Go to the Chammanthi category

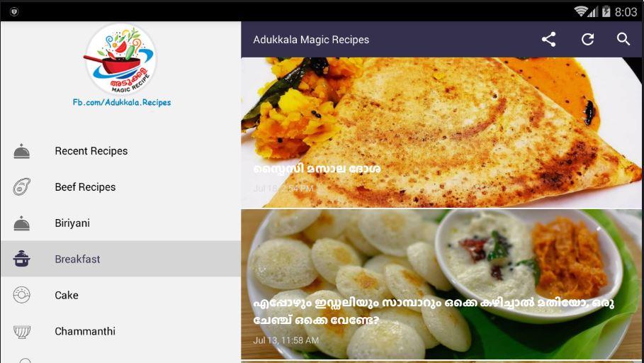click(120, 331)
